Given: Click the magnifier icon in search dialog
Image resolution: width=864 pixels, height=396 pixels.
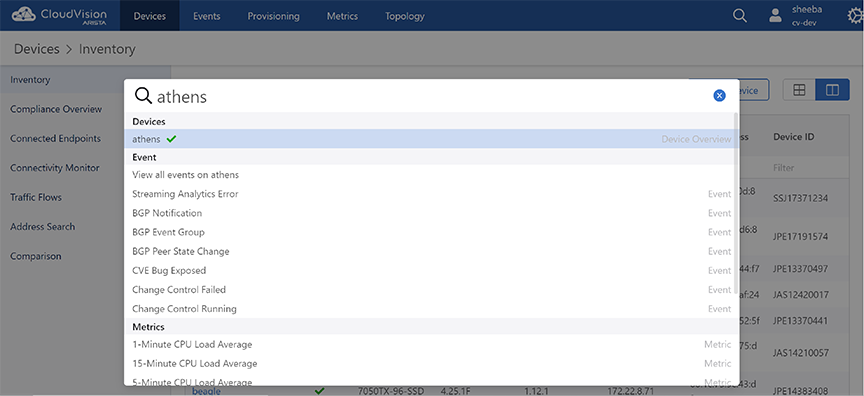Looking at the screenshot, I should pos(143,96).
